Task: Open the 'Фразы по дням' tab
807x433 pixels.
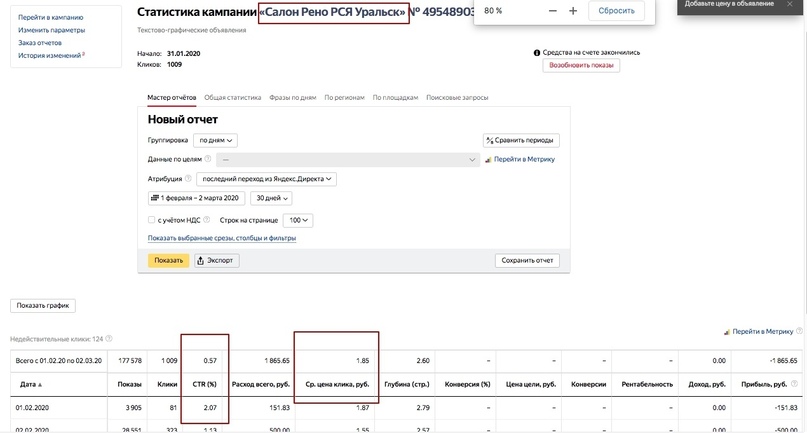Action: 292,97
